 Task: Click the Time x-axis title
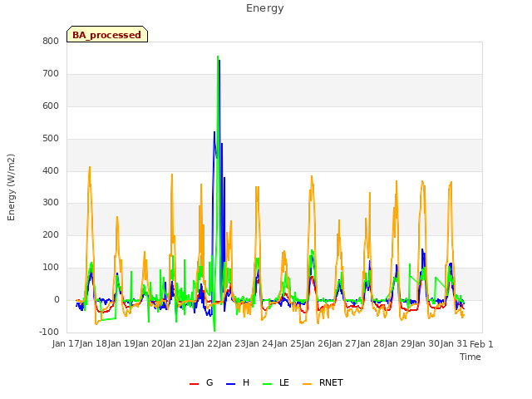coord(470,357)
